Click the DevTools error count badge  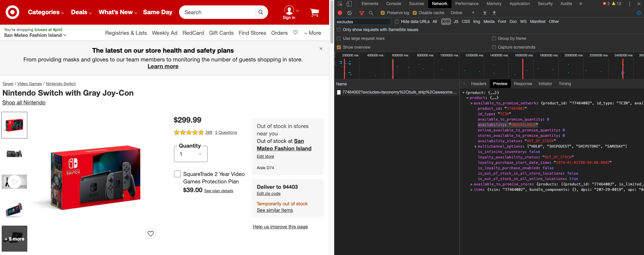[606, 4]
